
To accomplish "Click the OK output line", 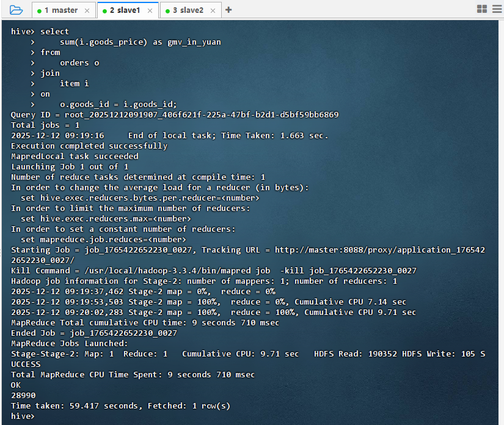I will 16,385.
